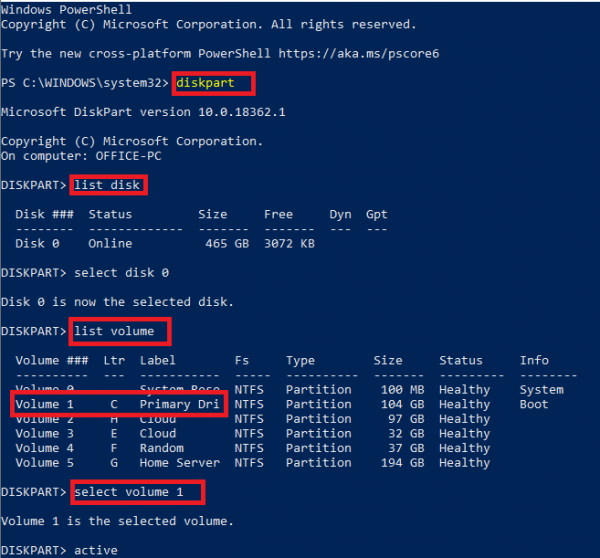Screen dimensions: 600x558
Task: Click the Random volume label
Action: click(x=162, y=448)
